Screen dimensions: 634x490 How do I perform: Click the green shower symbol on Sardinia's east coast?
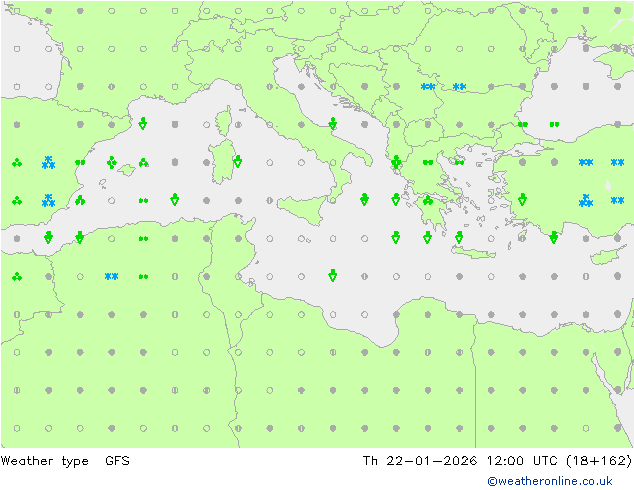(x=238, y=162)
